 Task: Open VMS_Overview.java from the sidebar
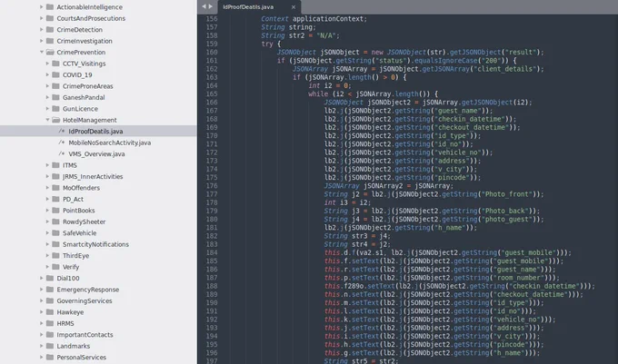click(96, 154)
